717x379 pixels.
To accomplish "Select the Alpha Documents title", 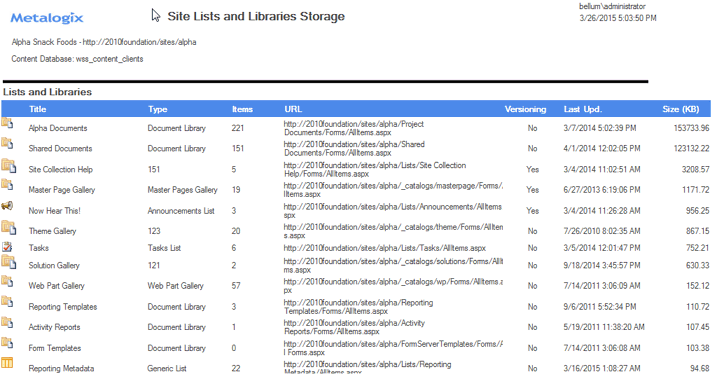I will coord(58,128).
